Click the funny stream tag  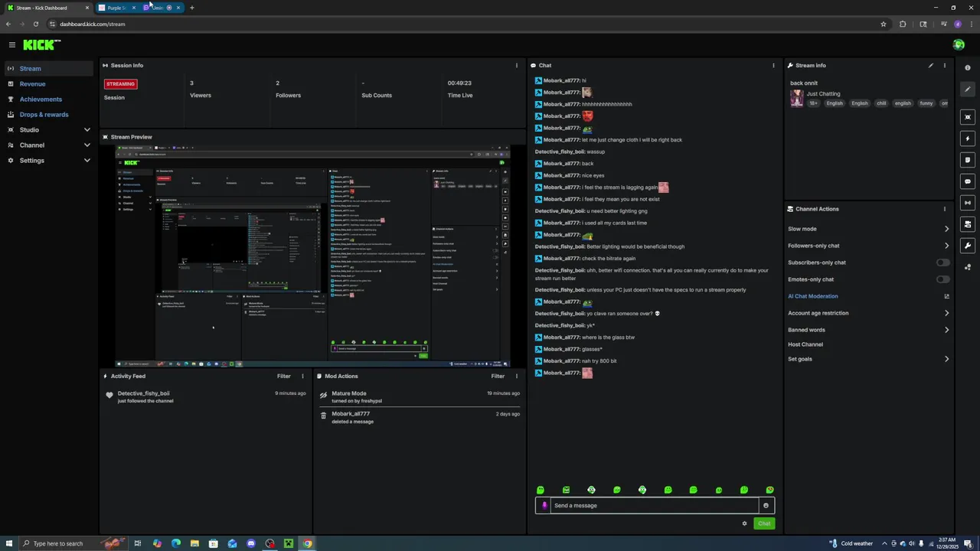click(926, 103)
